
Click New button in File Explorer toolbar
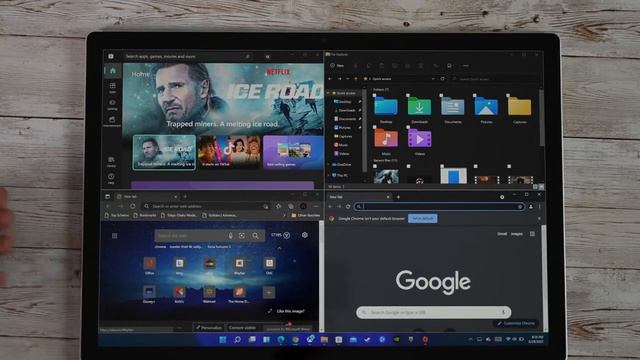click(x=337, y=66)
